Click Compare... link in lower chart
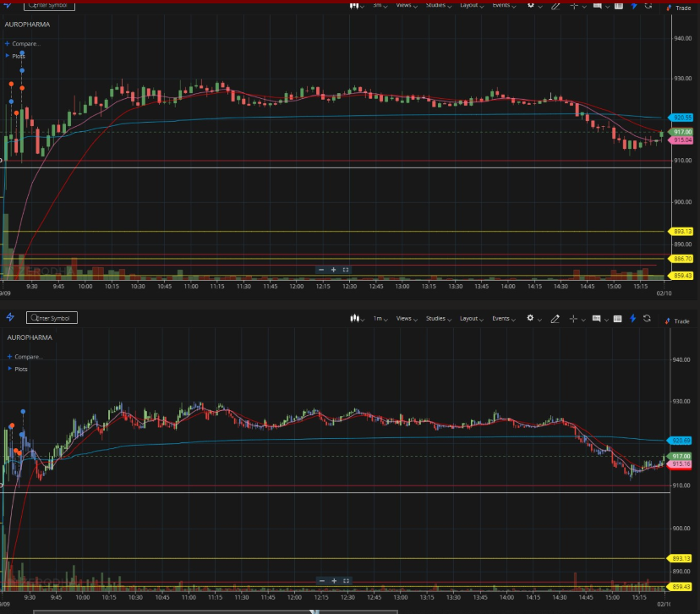This screenshot has height=614, width=700. 29,357
